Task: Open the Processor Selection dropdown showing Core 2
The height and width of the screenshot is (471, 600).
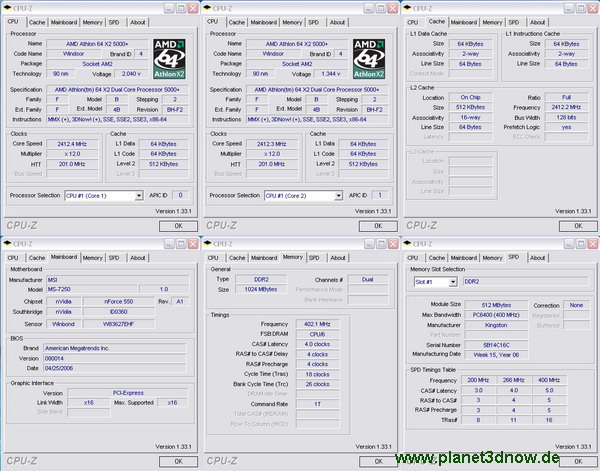Action: click(338, 196)
